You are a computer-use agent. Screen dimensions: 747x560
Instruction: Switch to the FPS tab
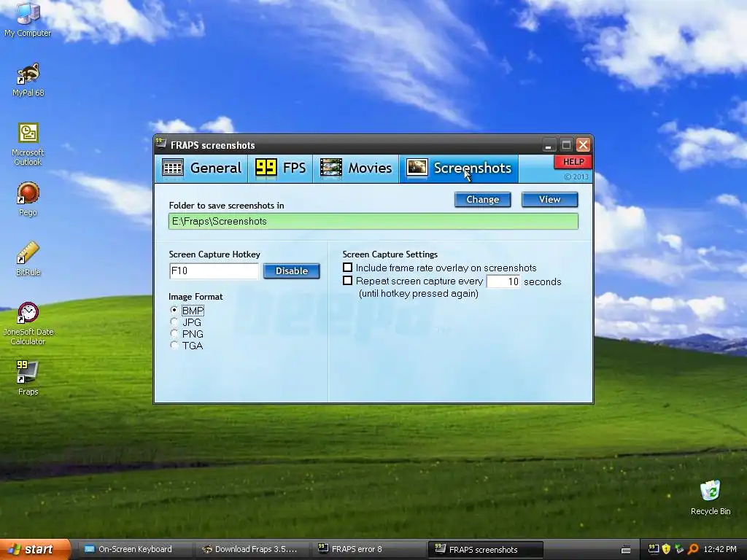click(x=280, y=168)
